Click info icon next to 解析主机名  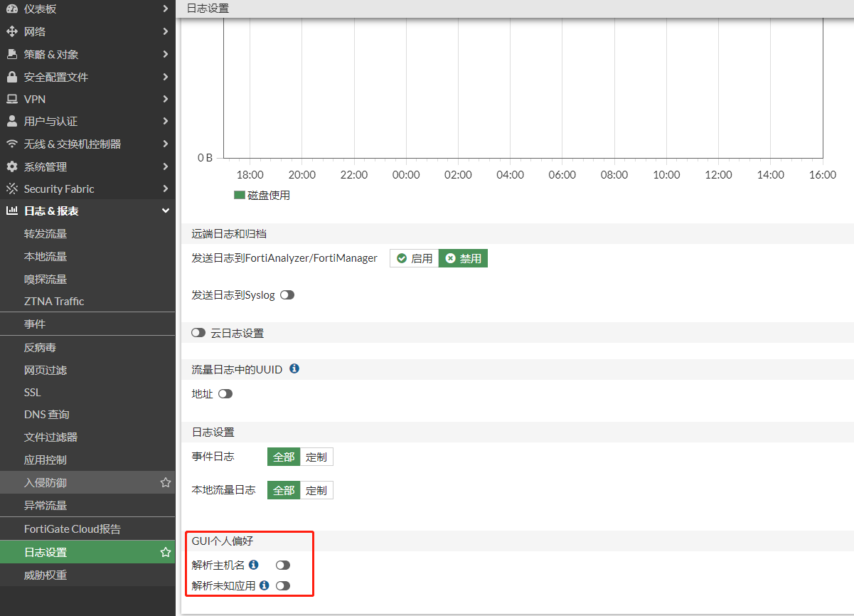coord(254,565)
